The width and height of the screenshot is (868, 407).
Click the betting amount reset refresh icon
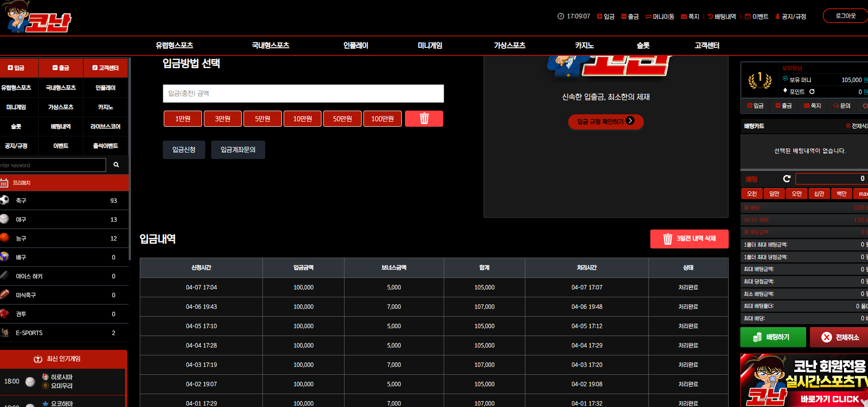787,179
